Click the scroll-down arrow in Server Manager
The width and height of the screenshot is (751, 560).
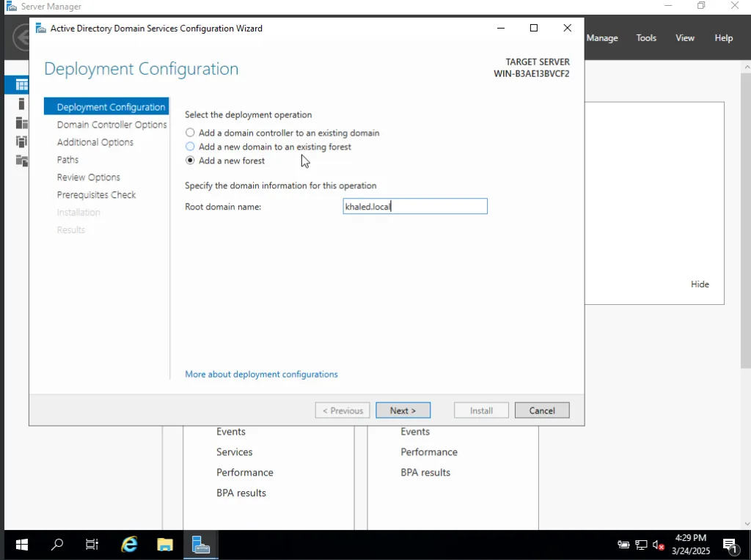[x=747, y=524]
